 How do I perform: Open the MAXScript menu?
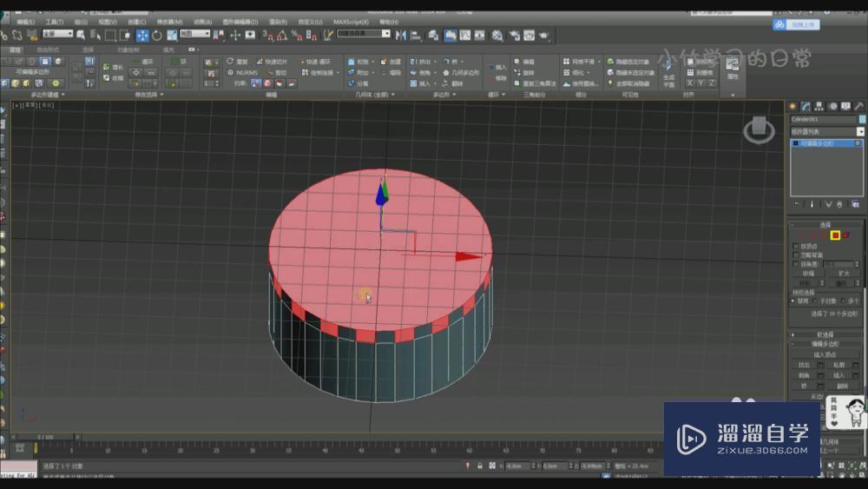coord(351,22)
